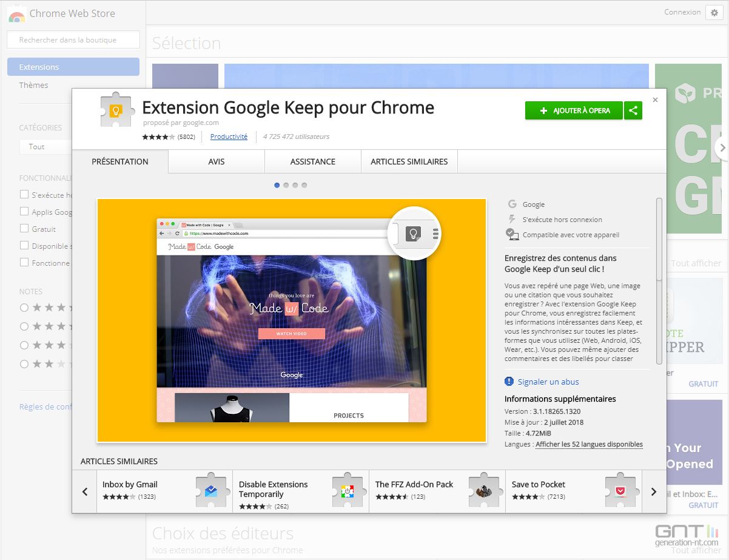Click the report abuse exclamation icon
Viewport: 729px width, 560px height.
pos(509,382)
